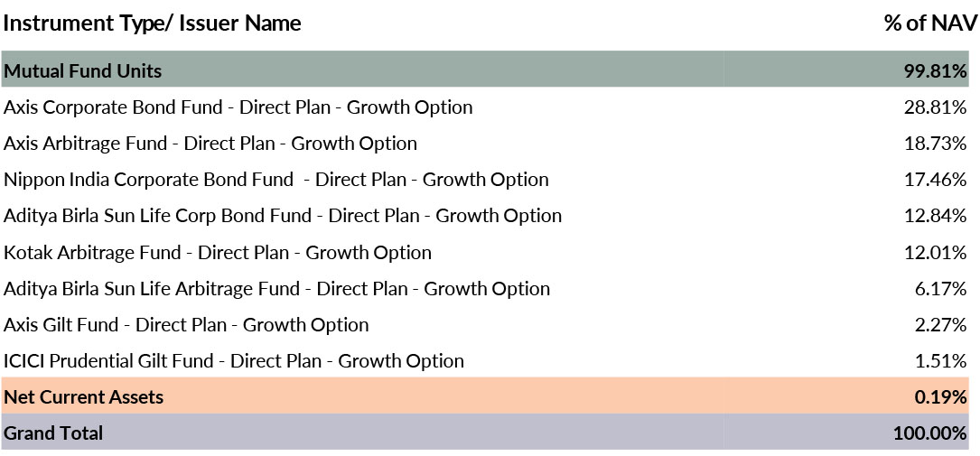Select Aditya Birla Sun Life Corp Bond Fund
980x456 pixels.
[x=283, y=216]
